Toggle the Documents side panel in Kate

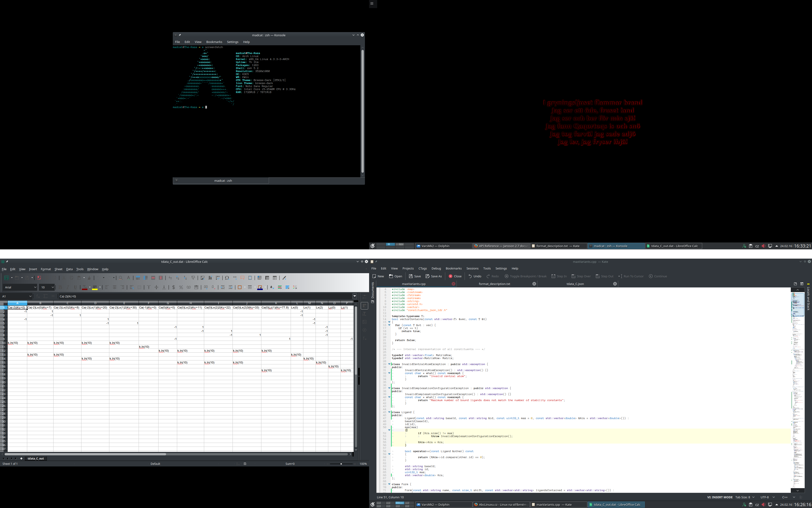coord(373,293)
